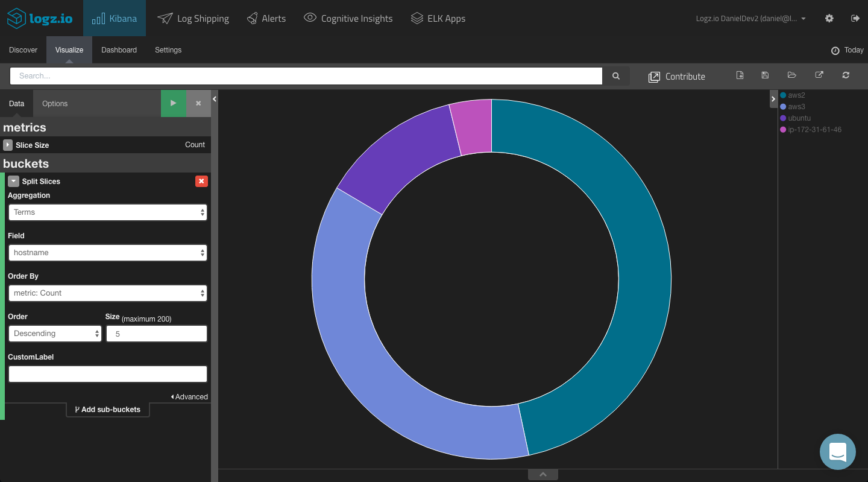Image resolution: width=868 pixels, height=482 pixels.
Task: Share visualization icon
Action: pyautogui.click(x=819, y=75)
